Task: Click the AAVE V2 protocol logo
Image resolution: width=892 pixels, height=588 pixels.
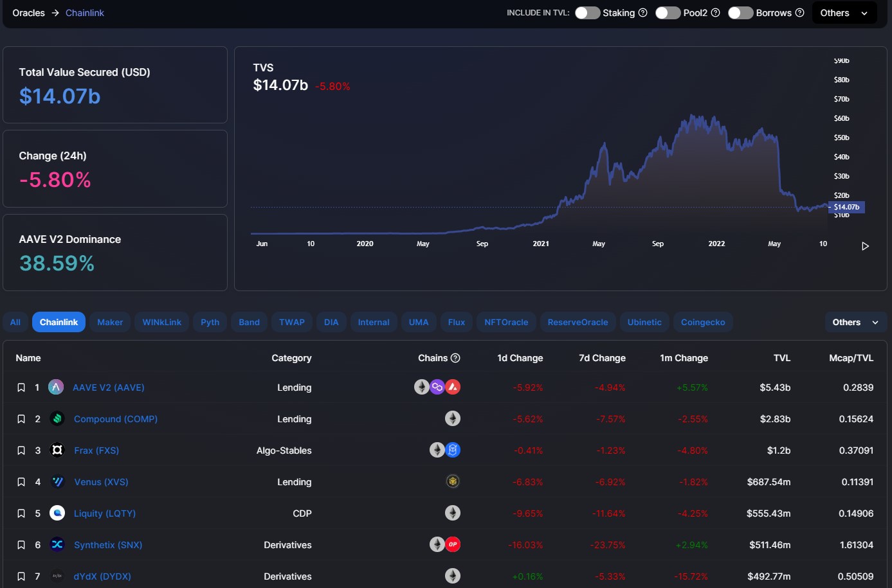Action: [x=57, y=387]
